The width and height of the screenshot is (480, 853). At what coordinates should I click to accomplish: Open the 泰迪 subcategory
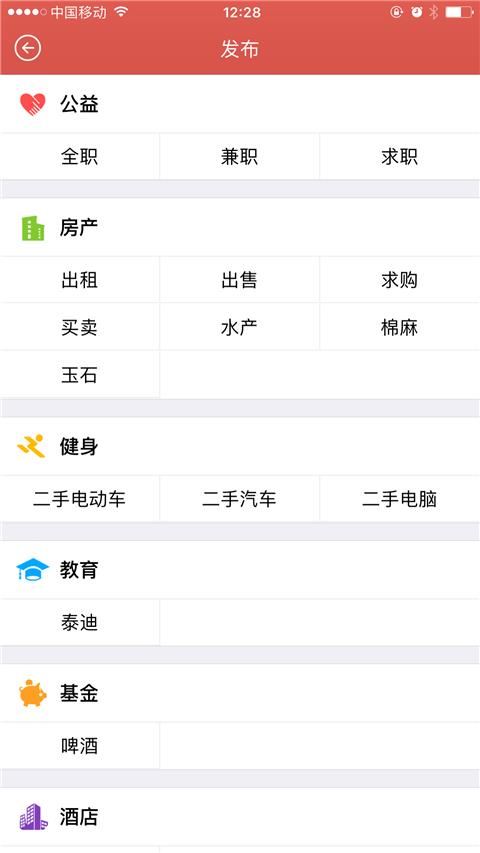click(x=79, y=622)
